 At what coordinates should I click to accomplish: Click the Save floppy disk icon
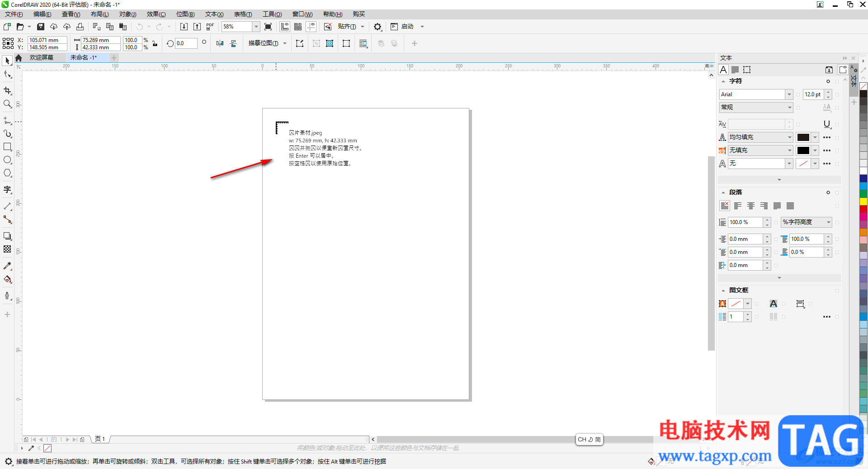[41, 27]
